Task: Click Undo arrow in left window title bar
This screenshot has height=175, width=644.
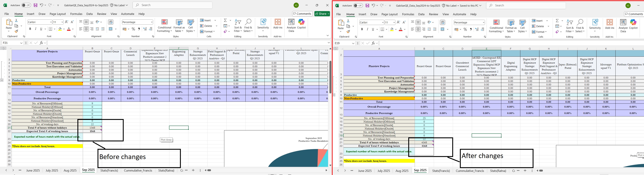Action: pos(42,5)
